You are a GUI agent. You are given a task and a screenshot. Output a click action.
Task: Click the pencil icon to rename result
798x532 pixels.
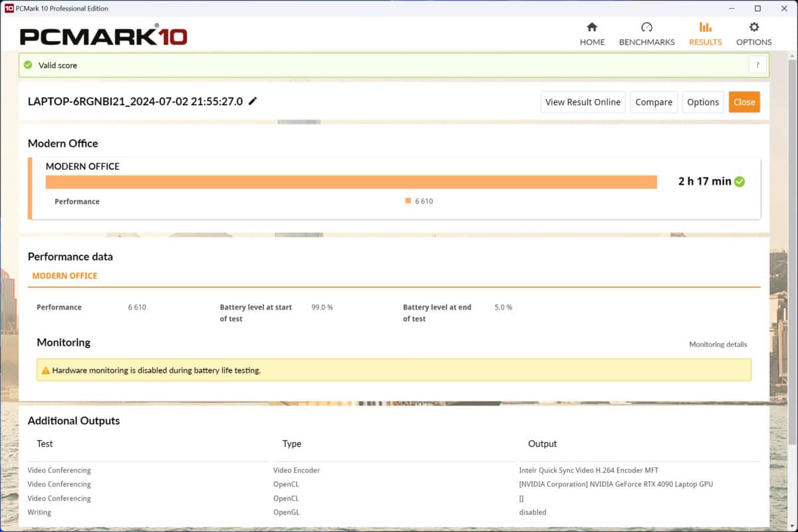click(x=253, y=102)
